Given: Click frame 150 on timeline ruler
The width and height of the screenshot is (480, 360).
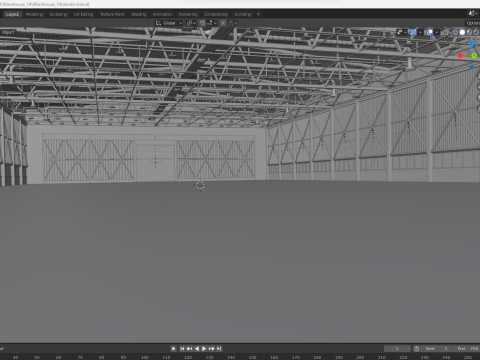Looking at the screenshot, I should [x=252, y=357].
